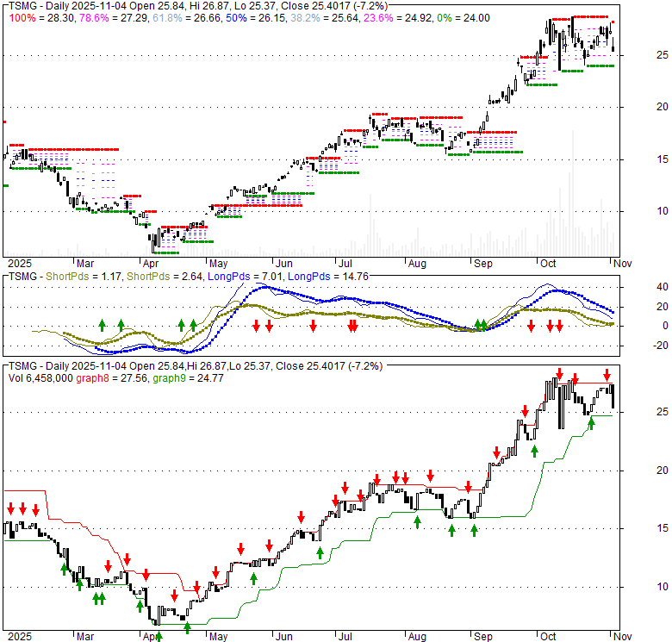This screenshot has width=672, height=642.
Task: Click the 20 price label on bottom chart axis
Action: (663, 471)
